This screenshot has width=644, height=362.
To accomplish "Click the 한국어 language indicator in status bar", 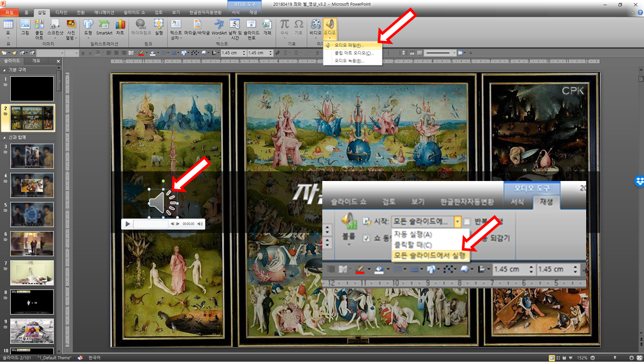I will tap(94, 358).
